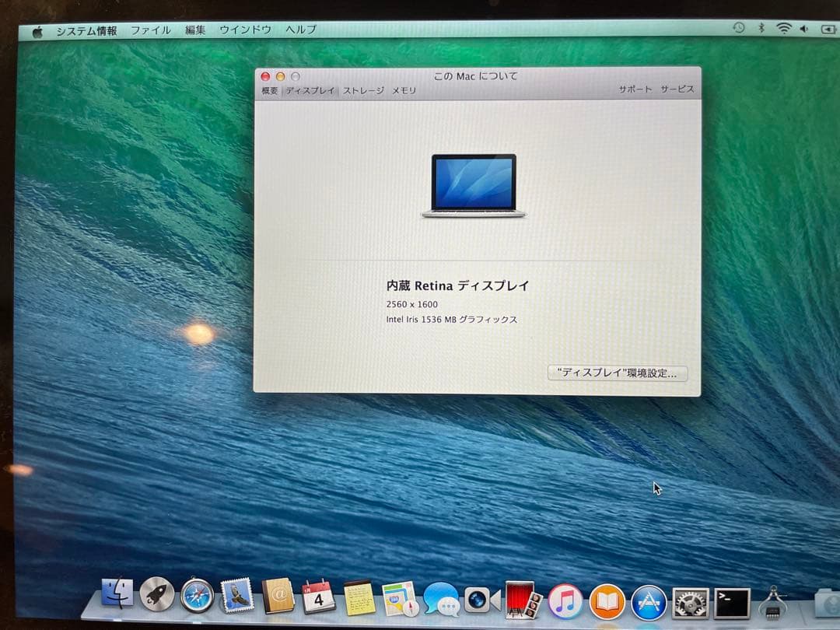
Task: Open Calendar from the Dock
Action: (x=317, y=599)
